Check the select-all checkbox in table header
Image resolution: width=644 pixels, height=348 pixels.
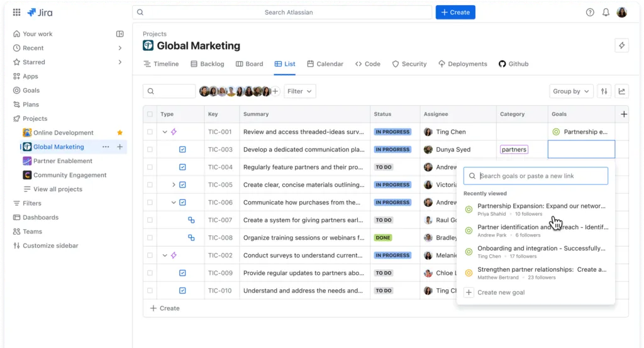click(x=150, y=115)
